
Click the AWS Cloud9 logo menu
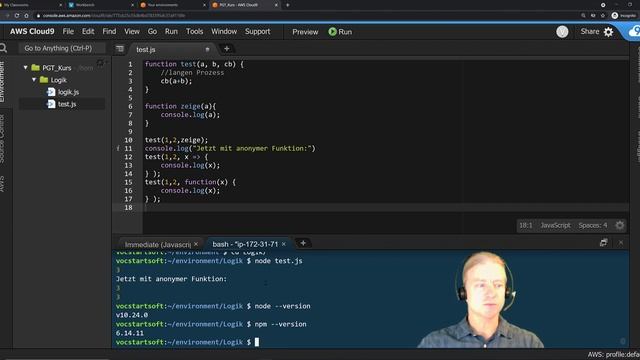click(x=32, y=31)
